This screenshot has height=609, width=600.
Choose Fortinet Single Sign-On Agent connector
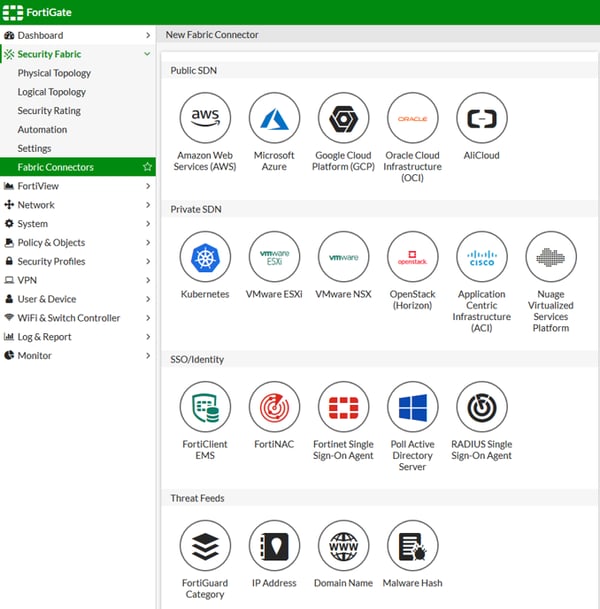343,407
